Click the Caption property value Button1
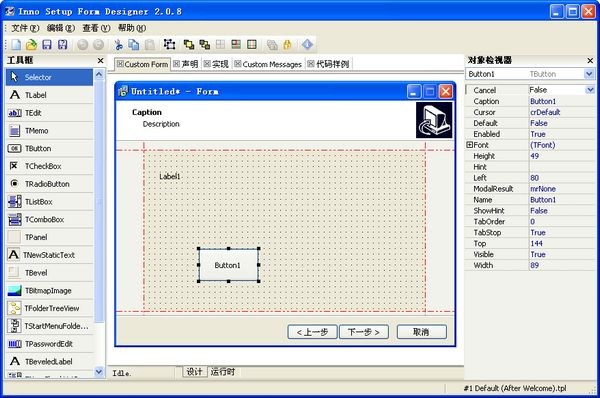The height and width of the screenshot is (398, 600). 562,101
